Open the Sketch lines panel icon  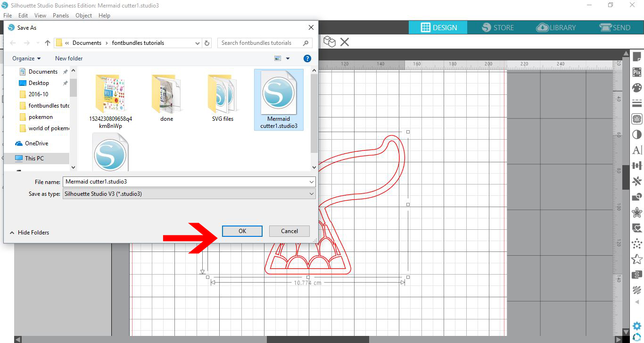point(637,290)
